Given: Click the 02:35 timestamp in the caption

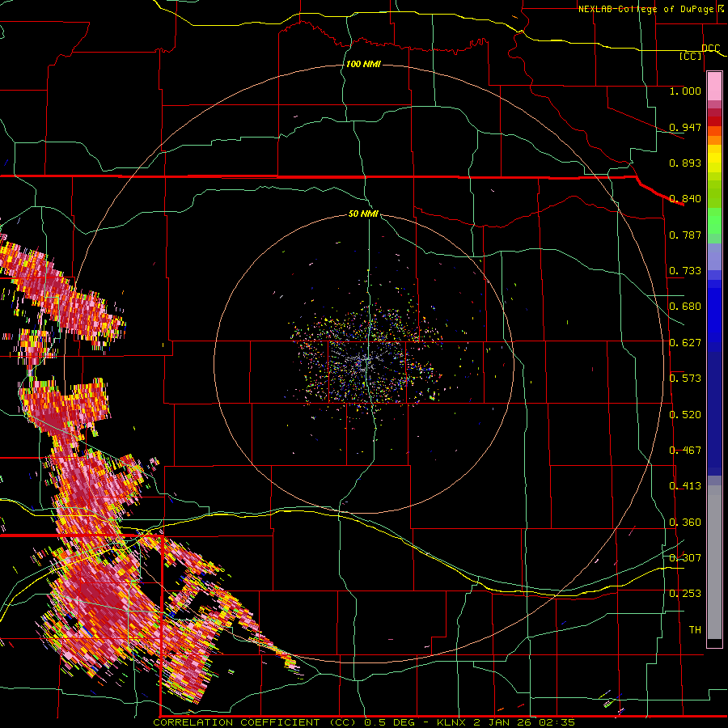Looking at the screenshot, I should (x=557, y=722).
